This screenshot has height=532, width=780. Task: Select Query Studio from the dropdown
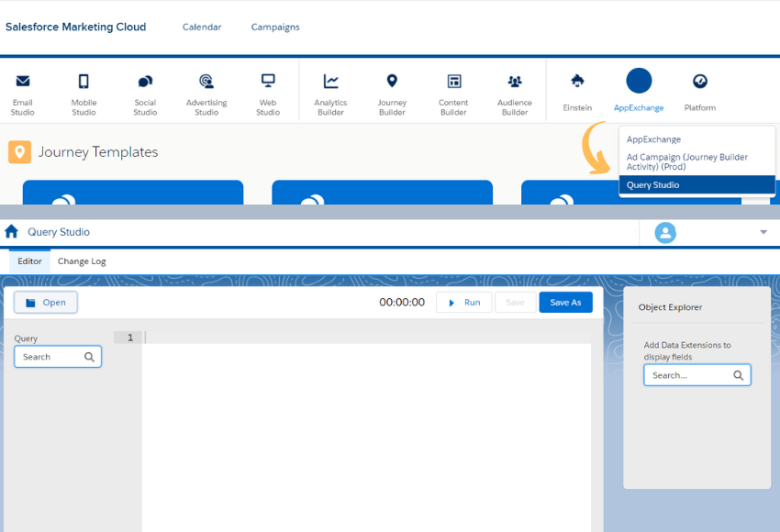tap(696, 185)
